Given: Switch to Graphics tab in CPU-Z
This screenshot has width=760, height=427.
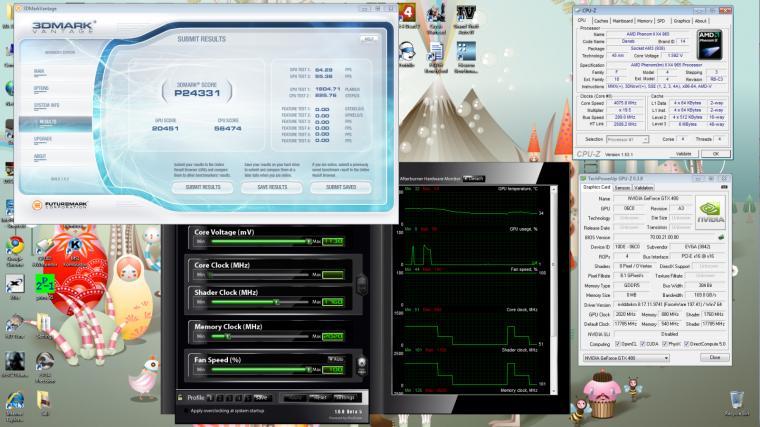Looking at the screenshot, I should pyautogui.click(x=681, y=21).
